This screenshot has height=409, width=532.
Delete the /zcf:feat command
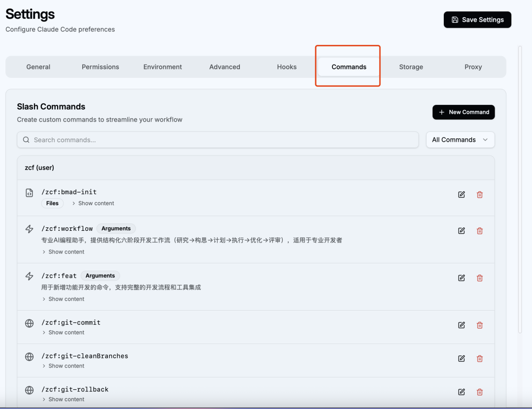pyautogui.click(x=480, y=278)
